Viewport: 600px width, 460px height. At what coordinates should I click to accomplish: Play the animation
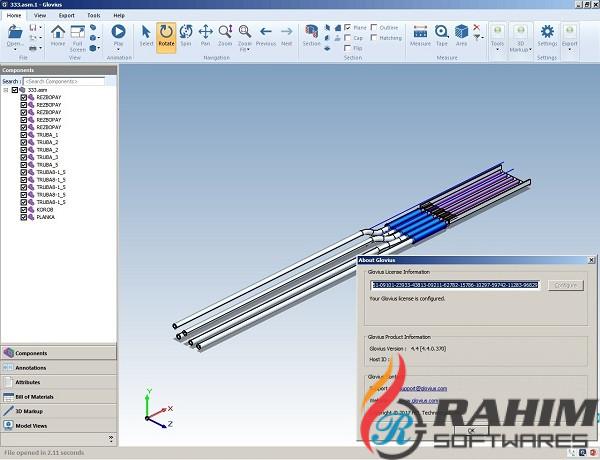click(x=118, y=31)
